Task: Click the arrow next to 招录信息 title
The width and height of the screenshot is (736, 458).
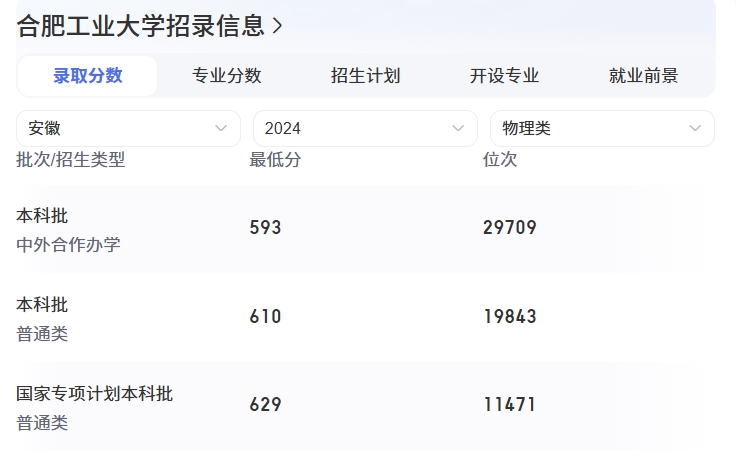Action: (277, 26)
